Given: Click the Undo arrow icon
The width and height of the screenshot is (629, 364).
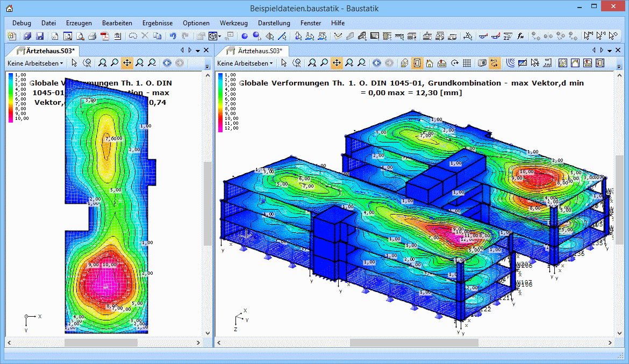Looking at the screenshot, I should pyautogui.click(x=173, y=37).
